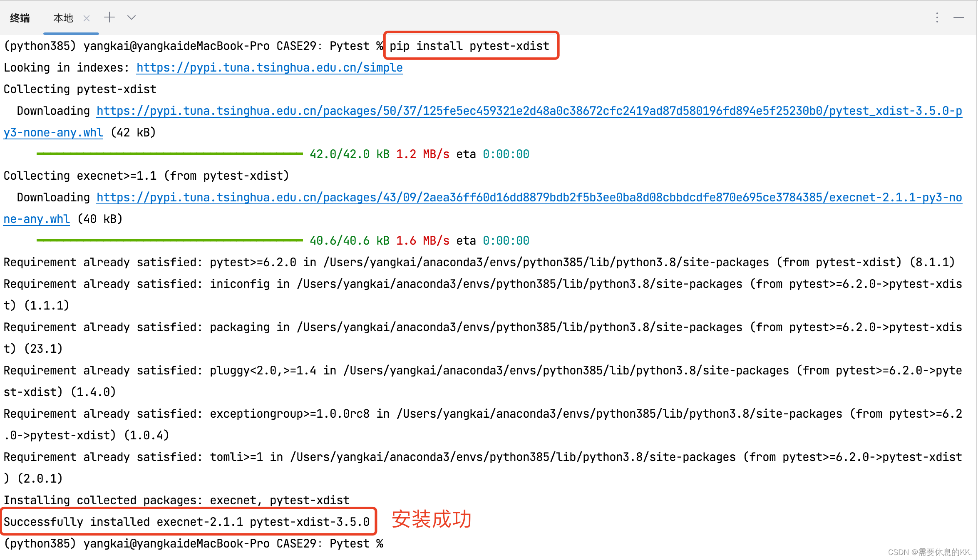Click 'Requirement already satisfied: pytest>=6.2.0' line
The image size is (978, 560).
(x=479, y=262)
